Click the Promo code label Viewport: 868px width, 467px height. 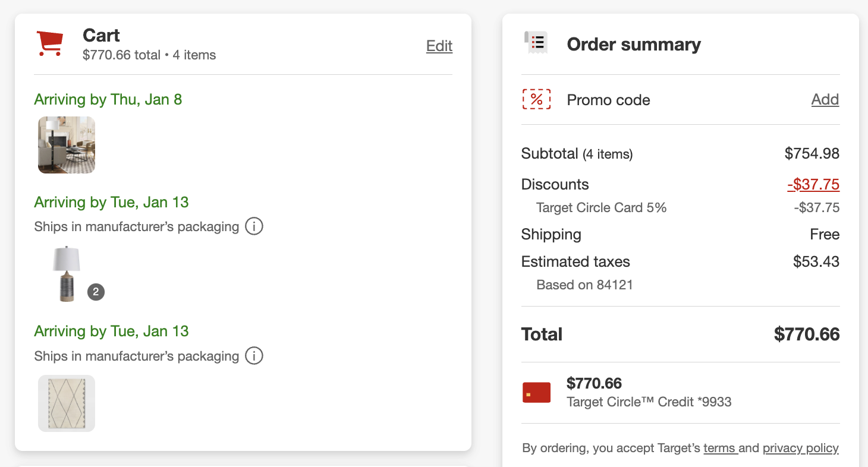pos(608,100)
